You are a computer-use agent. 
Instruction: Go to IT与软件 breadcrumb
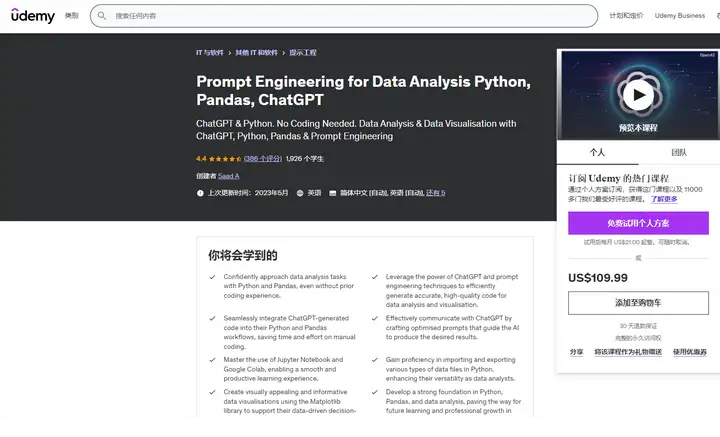click(x=210, y=53)
